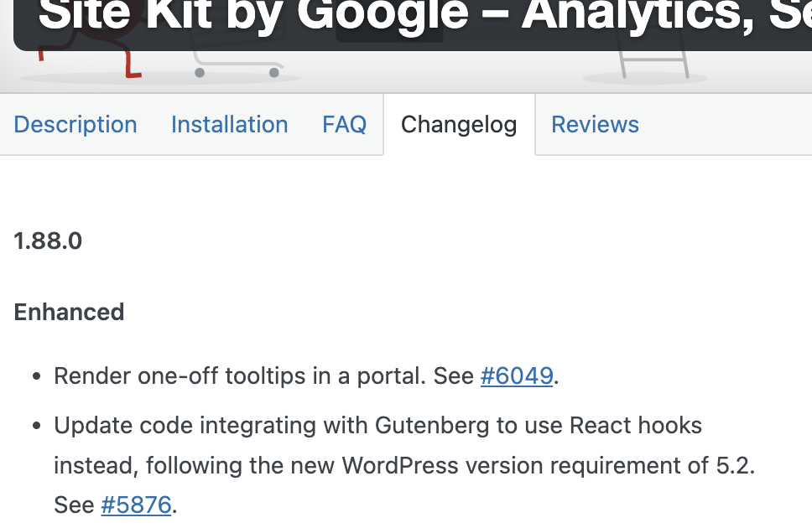
Task: Click the tab bar area beside Reviews
Action: point(738,124)
